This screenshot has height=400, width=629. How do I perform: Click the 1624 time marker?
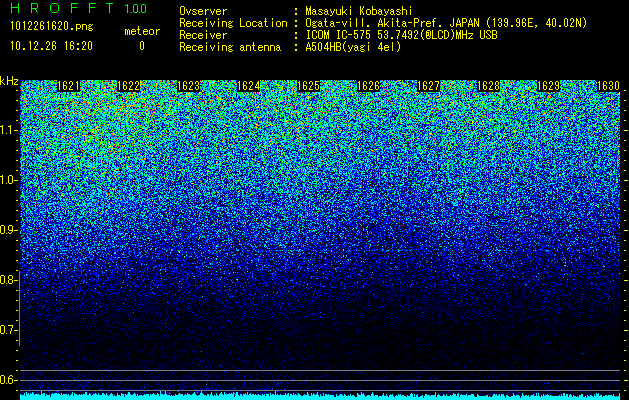249,86
